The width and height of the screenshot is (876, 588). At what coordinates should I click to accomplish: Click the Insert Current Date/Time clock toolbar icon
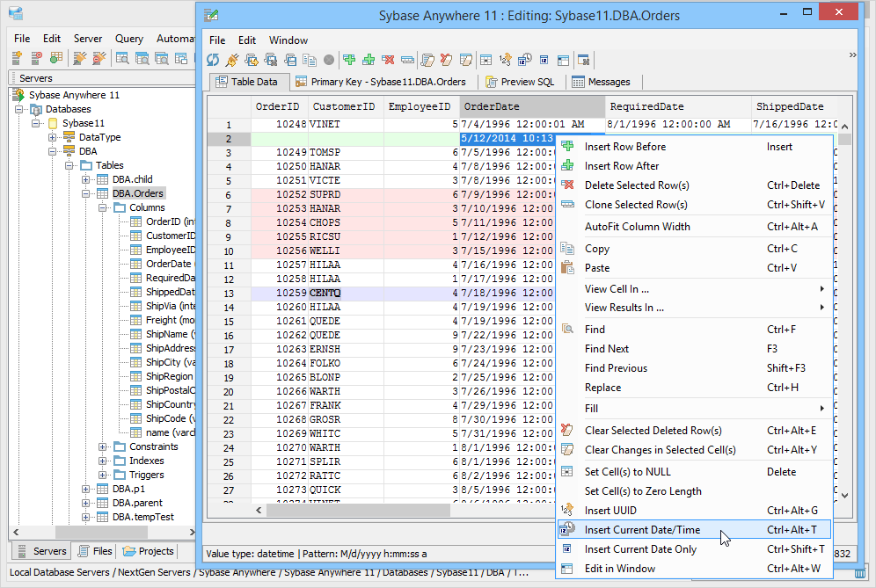(x=525, y=60)
